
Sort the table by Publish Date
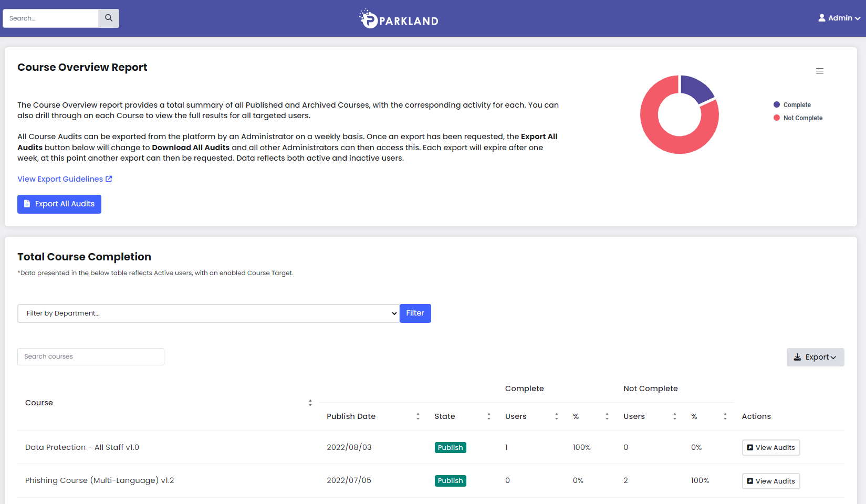(418, 416)
